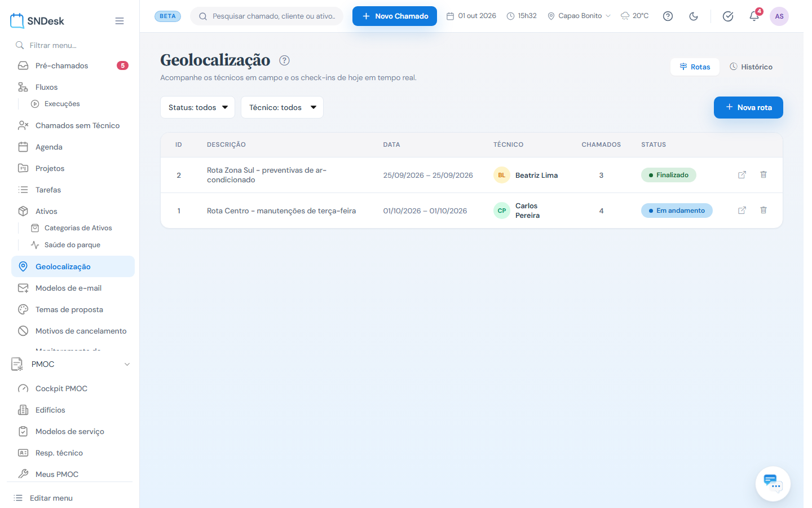Image resolution: width=812 pixels, height=508 pixels.
Task: Open Técnico: todos filter dropdown
Action: (x=283, y=107)
